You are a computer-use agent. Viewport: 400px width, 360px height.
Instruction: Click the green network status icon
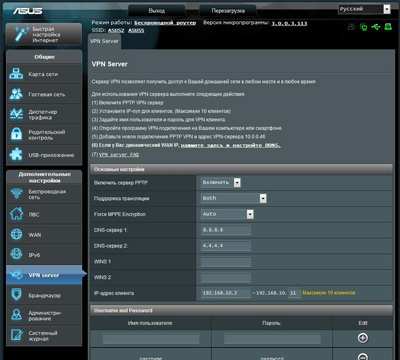(363, 27)
